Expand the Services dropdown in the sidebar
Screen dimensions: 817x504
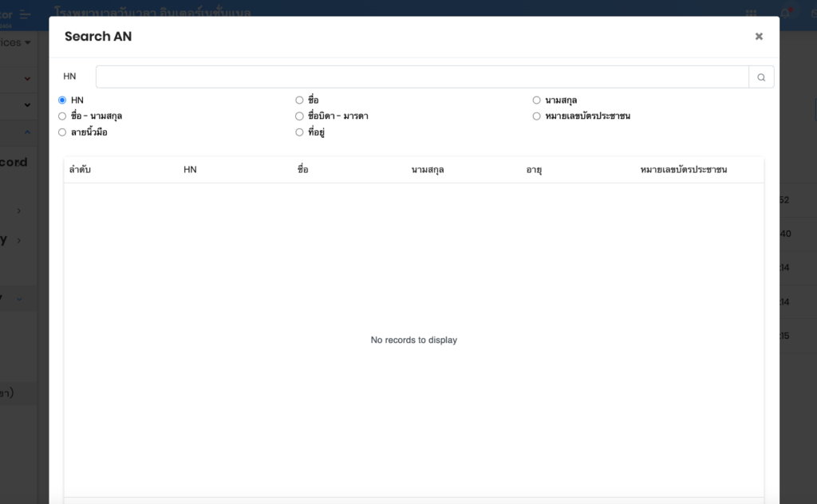(16, 42)
